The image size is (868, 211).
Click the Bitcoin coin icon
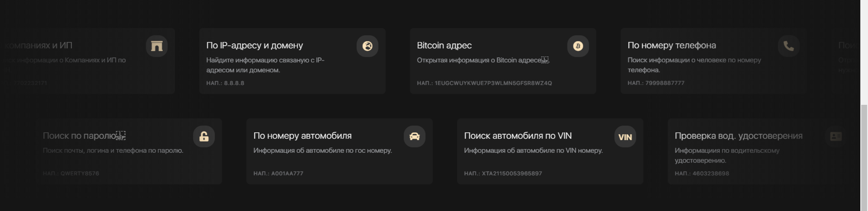pos(578,46)
